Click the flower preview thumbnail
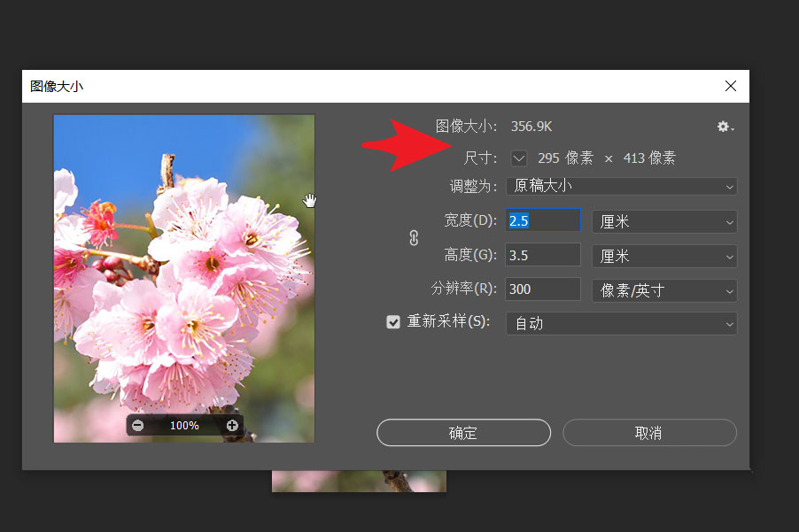 (184, 279)
